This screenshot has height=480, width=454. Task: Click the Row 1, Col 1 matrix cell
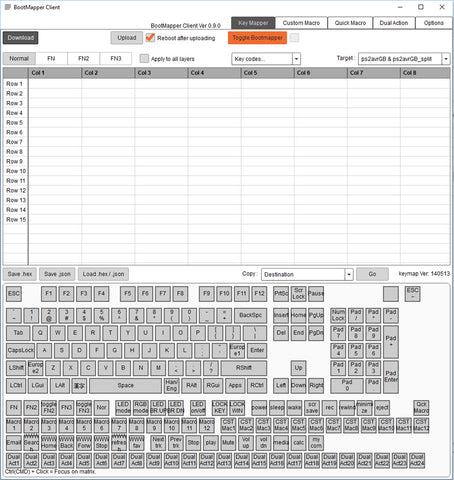pos(55,84)
